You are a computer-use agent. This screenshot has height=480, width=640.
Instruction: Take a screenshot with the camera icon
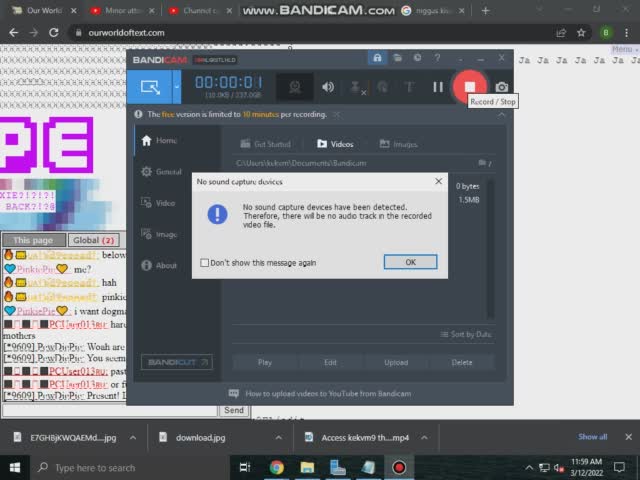pos(501,87)
